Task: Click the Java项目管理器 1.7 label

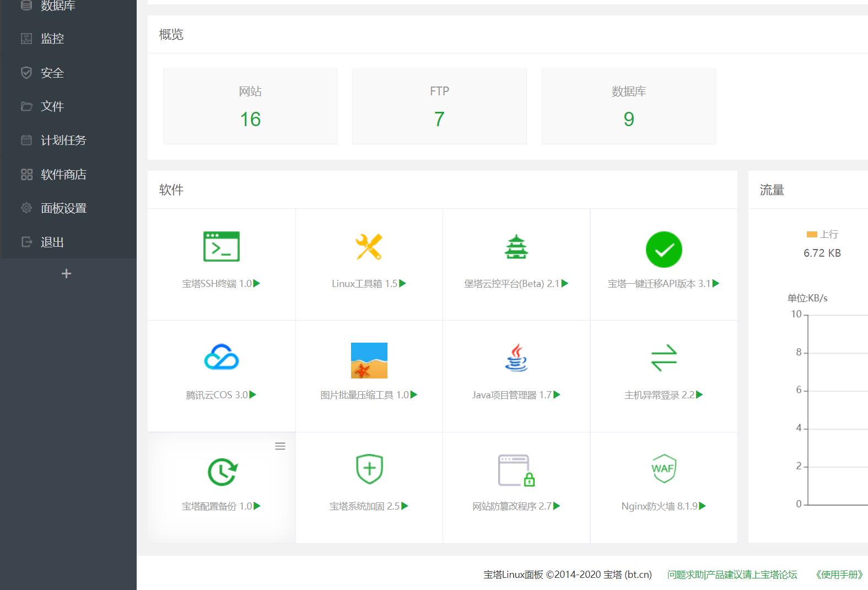Action: [512, 395]
